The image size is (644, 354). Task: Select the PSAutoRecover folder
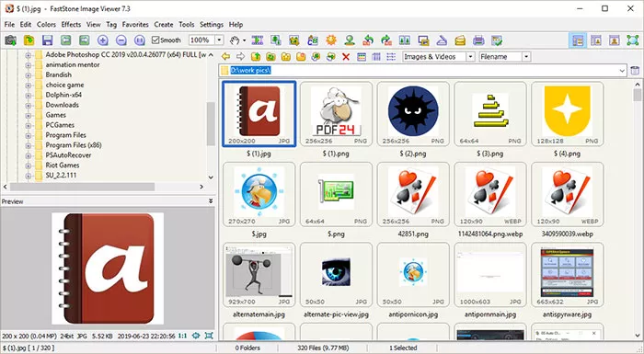68,155
